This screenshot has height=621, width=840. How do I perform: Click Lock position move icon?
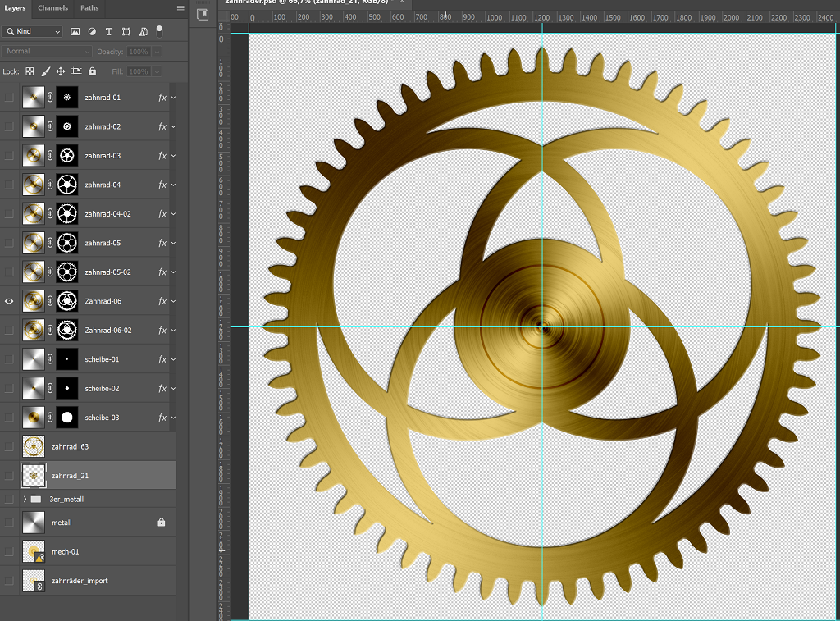point(61,71)
